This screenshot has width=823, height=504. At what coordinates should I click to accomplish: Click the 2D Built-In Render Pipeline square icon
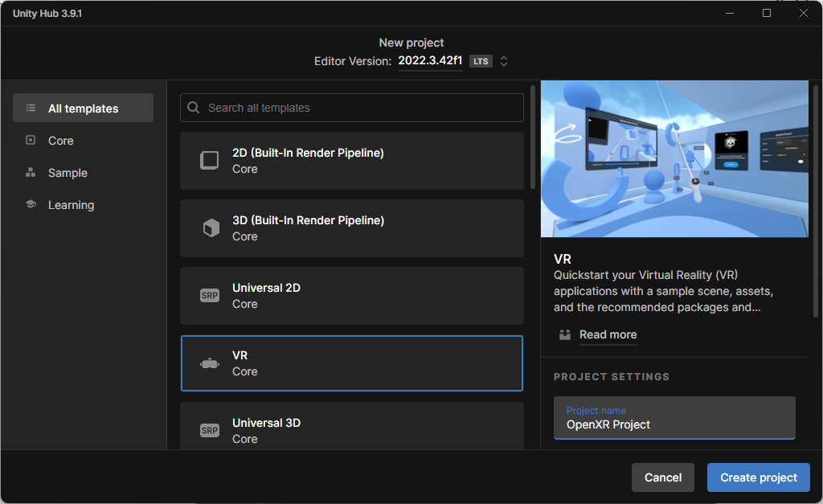pyautogui.click(x=210, y=161)
